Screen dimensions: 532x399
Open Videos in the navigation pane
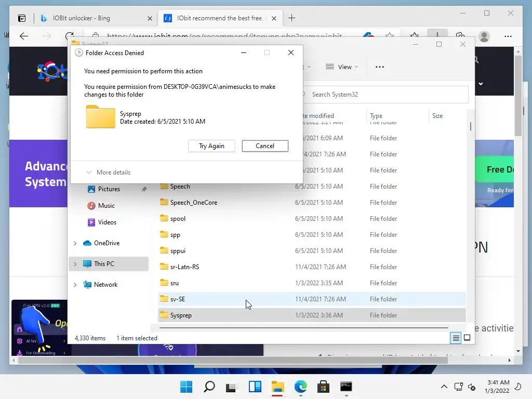pos(107,222)
